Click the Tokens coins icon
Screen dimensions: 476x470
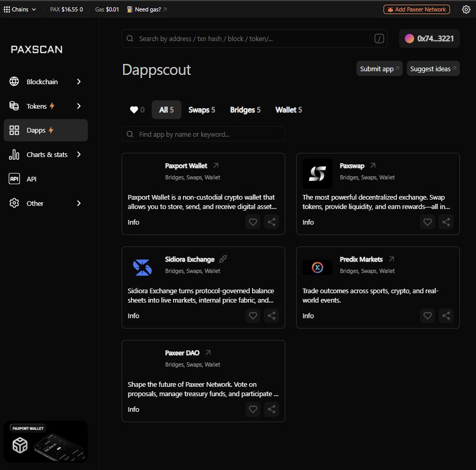coord(14,106)
